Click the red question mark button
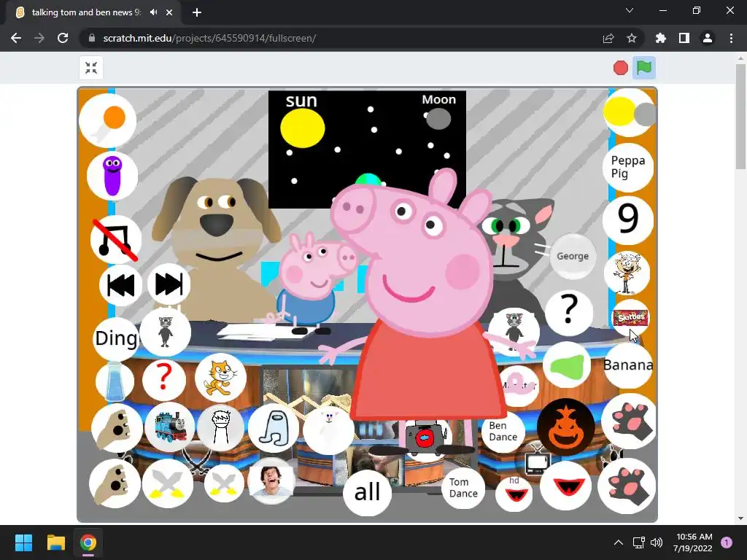 164,378
